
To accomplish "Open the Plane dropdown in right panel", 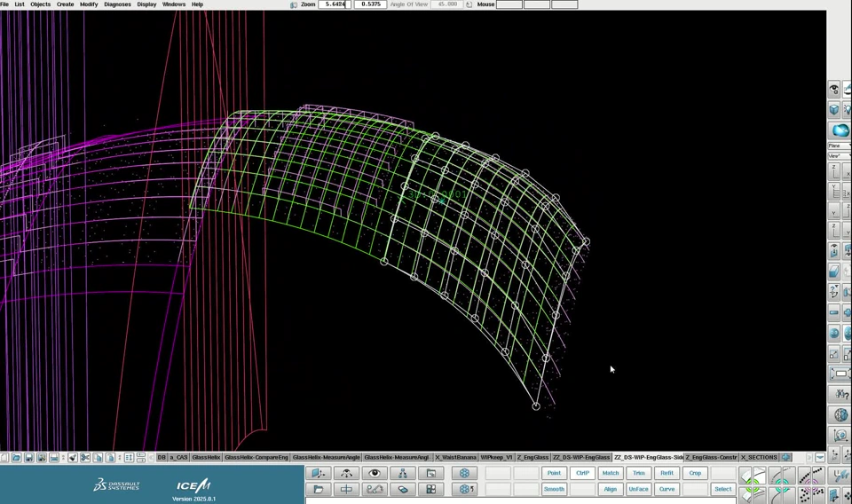I will [839, 146].
